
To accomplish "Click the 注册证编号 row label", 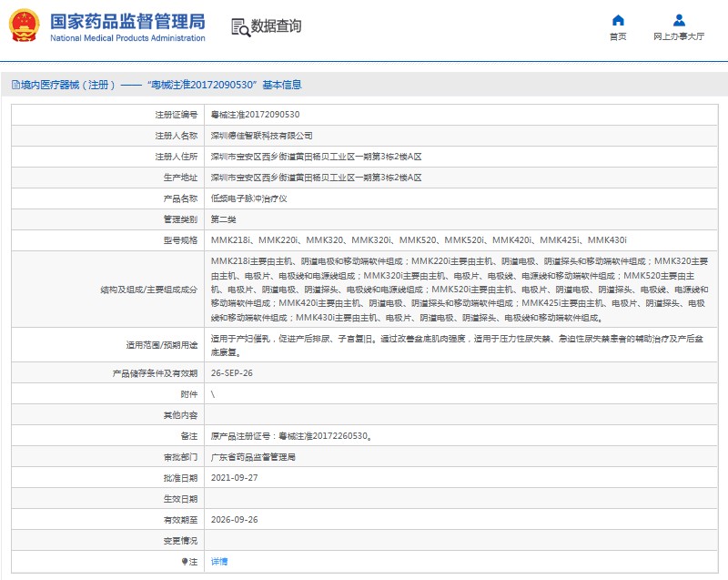I will [x=176, y=115].
